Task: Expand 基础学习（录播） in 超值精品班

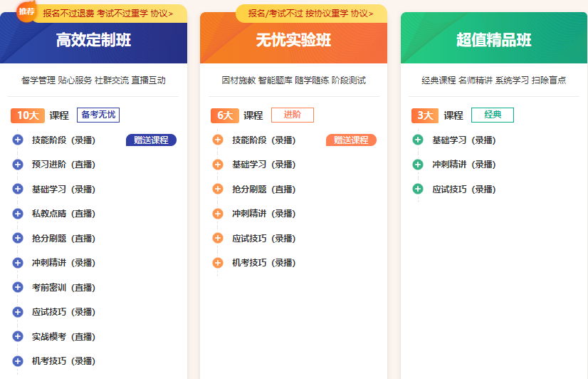Action: (418, 140)
